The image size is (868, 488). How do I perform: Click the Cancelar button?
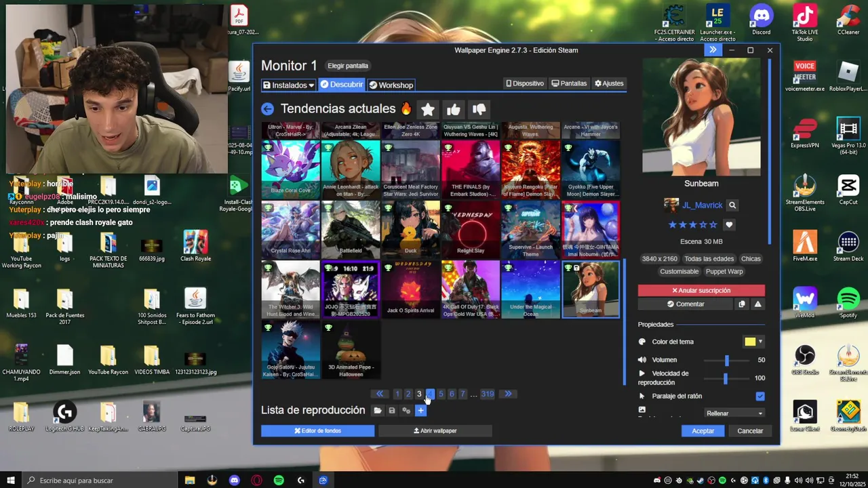[x=750, y=431]
